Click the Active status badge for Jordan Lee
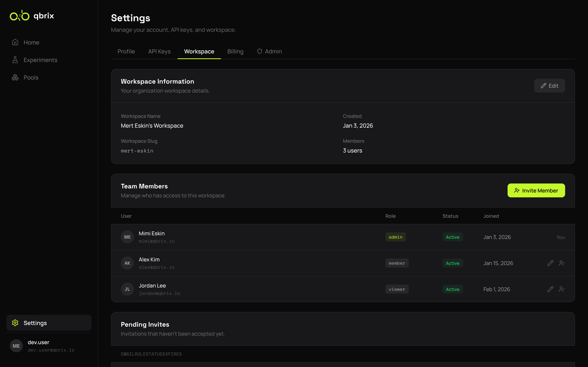 [452, 289]
